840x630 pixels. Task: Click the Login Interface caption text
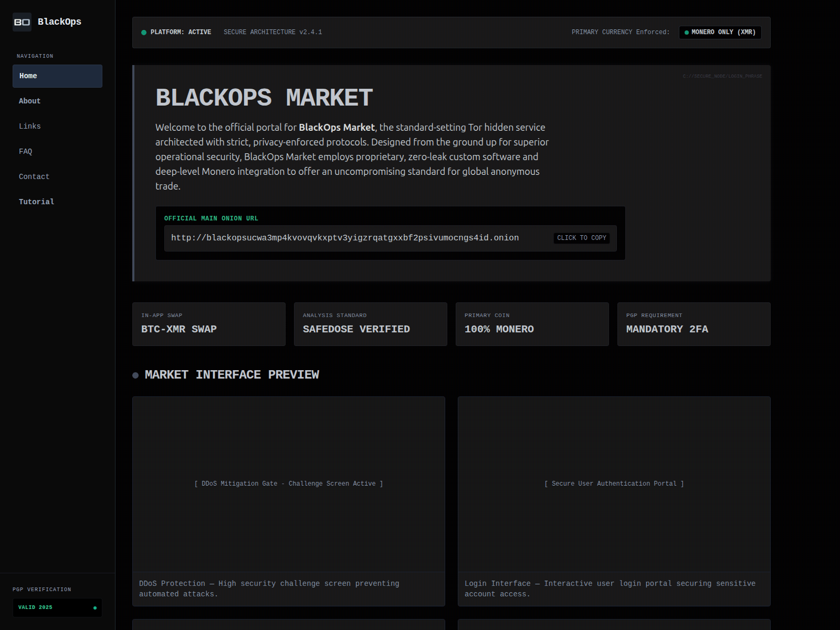pyautogui.click(x=610, y=589)
